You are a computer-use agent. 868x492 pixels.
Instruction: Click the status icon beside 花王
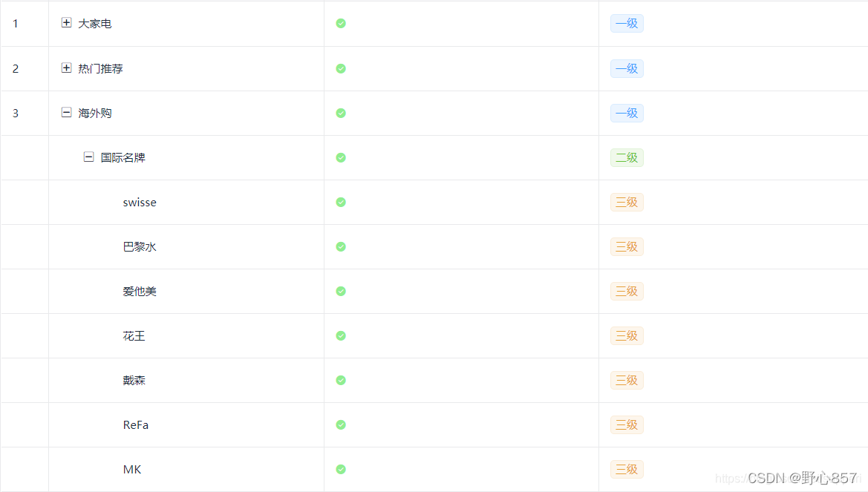point(340,335)
